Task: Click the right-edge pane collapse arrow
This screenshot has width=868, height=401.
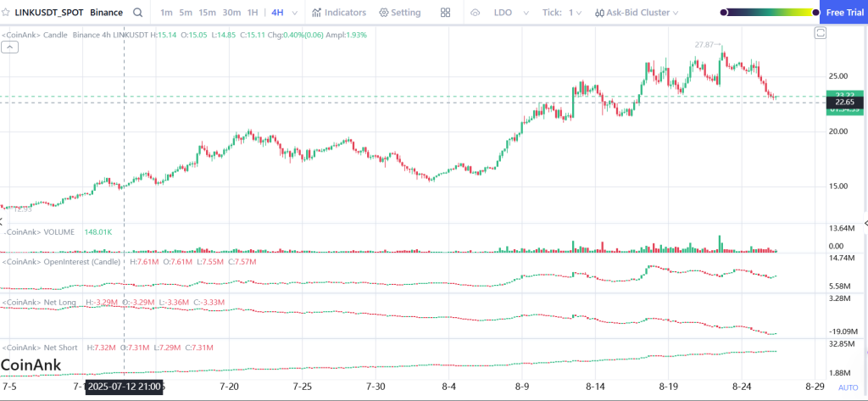Action: 865,223
